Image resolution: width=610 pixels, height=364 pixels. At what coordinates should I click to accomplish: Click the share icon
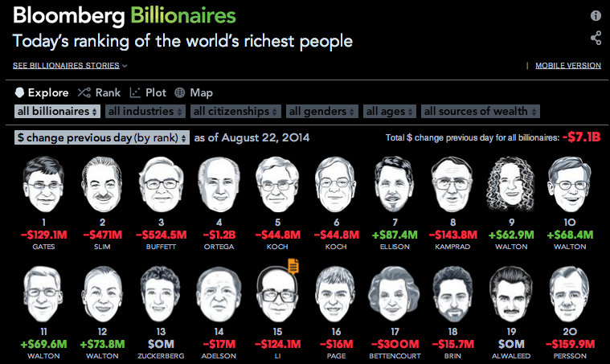tap(596, 37)
